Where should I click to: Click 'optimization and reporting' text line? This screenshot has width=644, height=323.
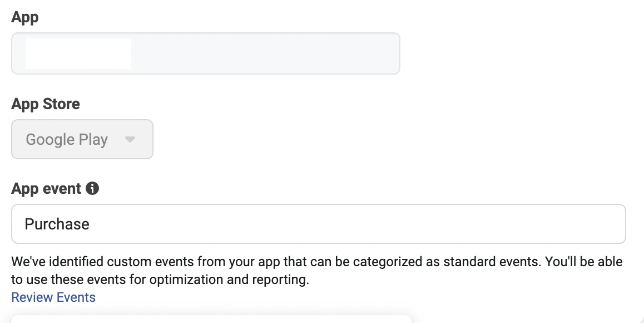pyautogui.click(x=160, y=279)
